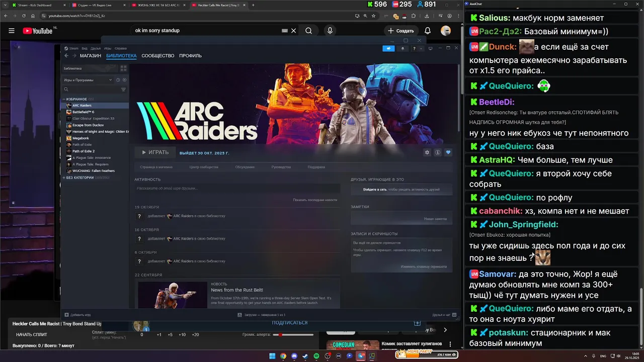Open Chrome site info icon in address bar
The image size is (644, 362).
pyautogui.click(x=44, y=16)
